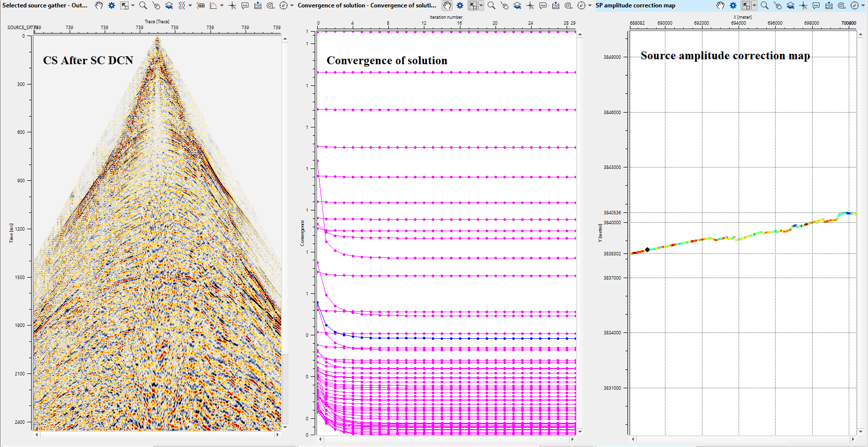Select the Selected source gather panel title
The height and width of the screenshot is (447, 868).
45,5
